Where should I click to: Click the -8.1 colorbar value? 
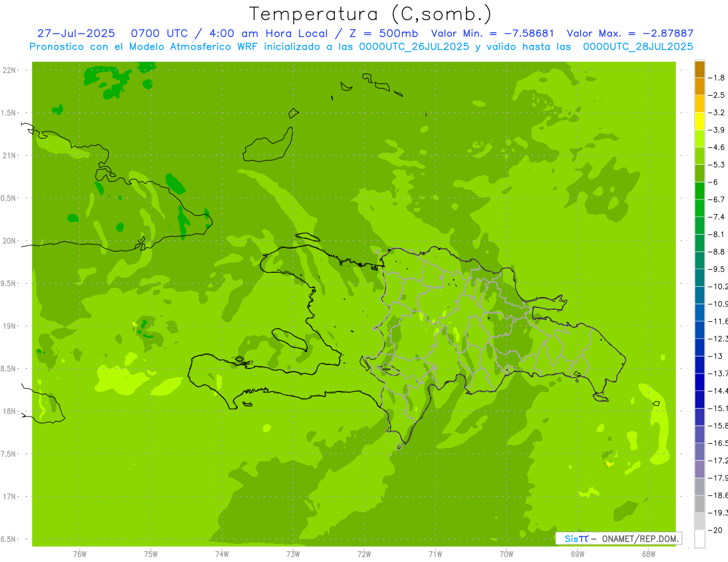pyautogui.click(x=717, y=234)
